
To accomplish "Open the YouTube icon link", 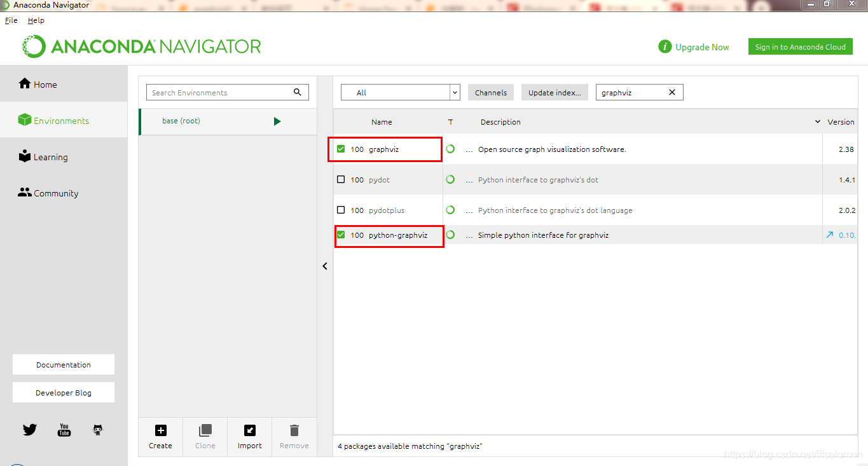I will tap(64, 430).
